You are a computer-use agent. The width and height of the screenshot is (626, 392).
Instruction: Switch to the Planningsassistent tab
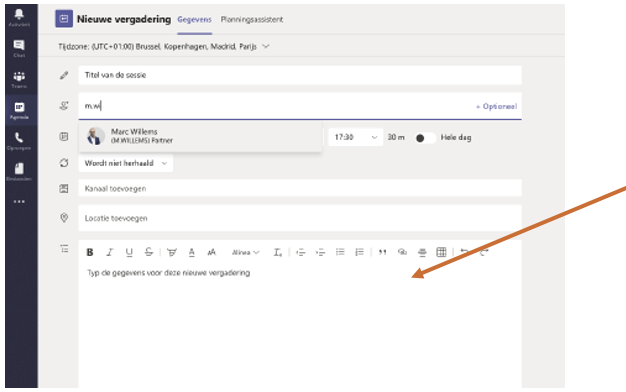pyautogui.click(x=252, y=20)
